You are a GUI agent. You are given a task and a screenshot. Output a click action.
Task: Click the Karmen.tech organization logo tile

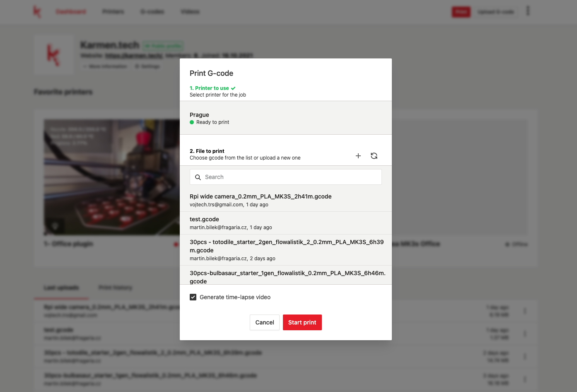tap(53, 55)
